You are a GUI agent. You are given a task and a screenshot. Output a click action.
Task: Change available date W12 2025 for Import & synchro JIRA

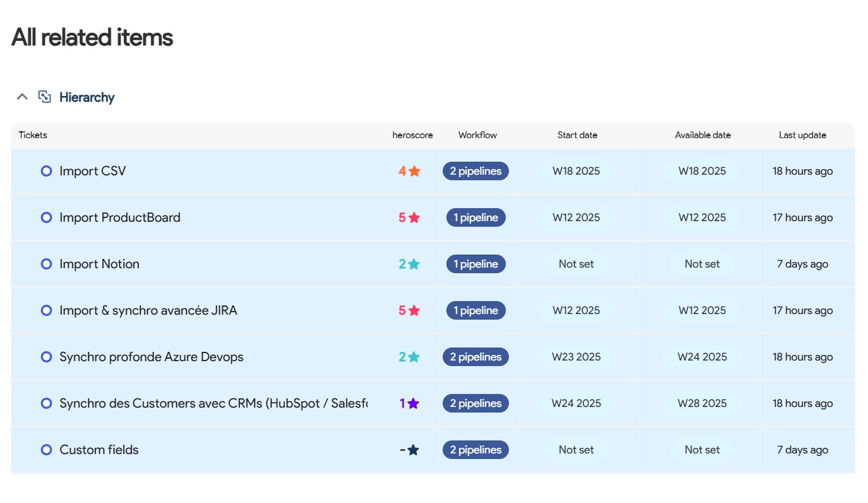702,310
